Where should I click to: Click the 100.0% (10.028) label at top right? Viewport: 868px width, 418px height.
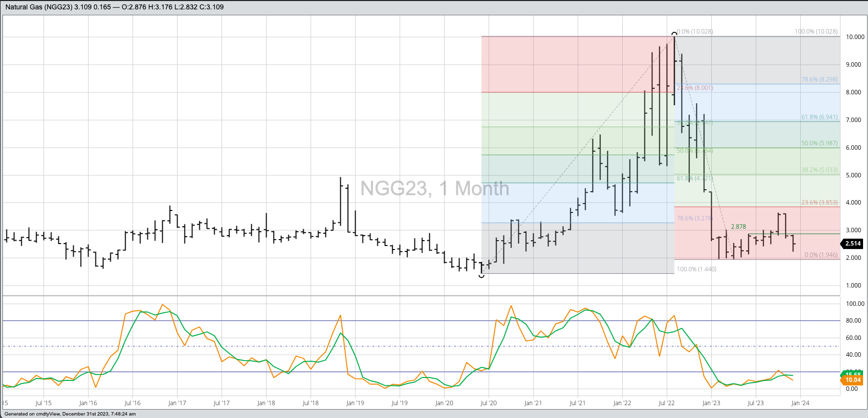coord(816,32)
